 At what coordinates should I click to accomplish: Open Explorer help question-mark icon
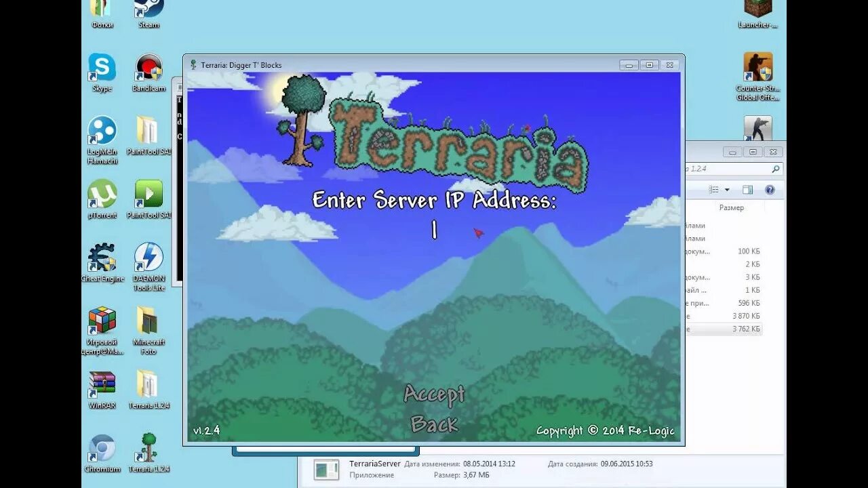(x=770, y=190)
